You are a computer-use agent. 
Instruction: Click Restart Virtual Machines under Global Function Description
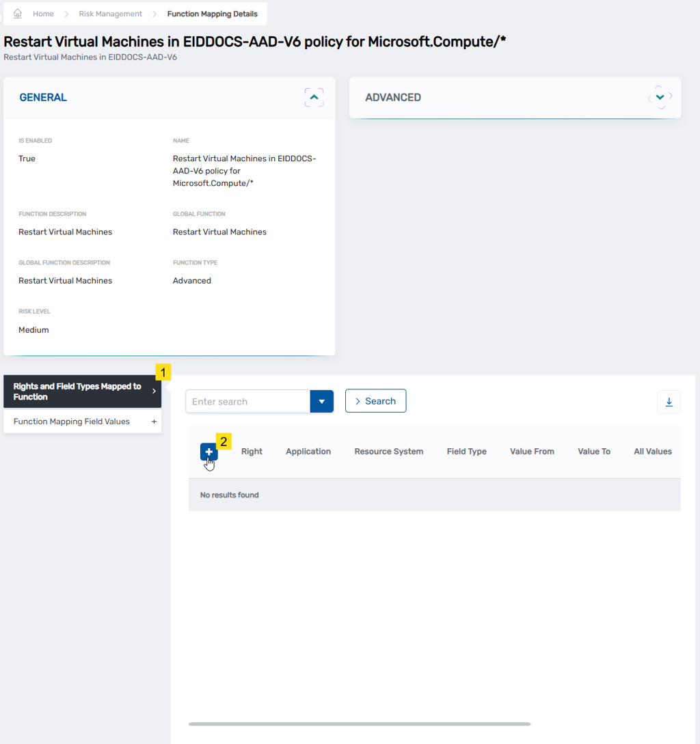pyautogui.click(x=66, y=280)
